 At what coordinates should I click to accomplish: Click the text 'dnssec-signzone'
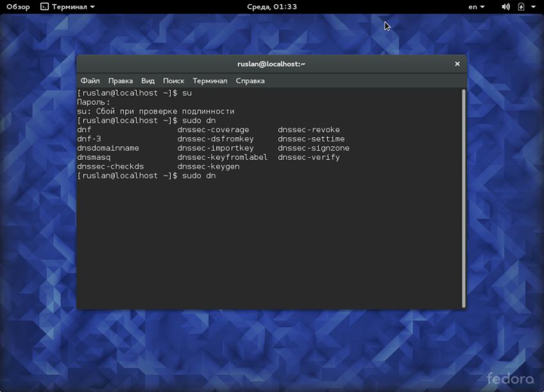coord(313,148)
